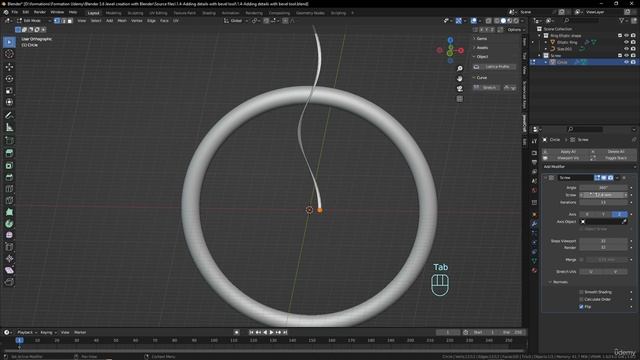Select the Poly Build tool
The height and width of the screenshot is (360, 640).
pos(9,212)
